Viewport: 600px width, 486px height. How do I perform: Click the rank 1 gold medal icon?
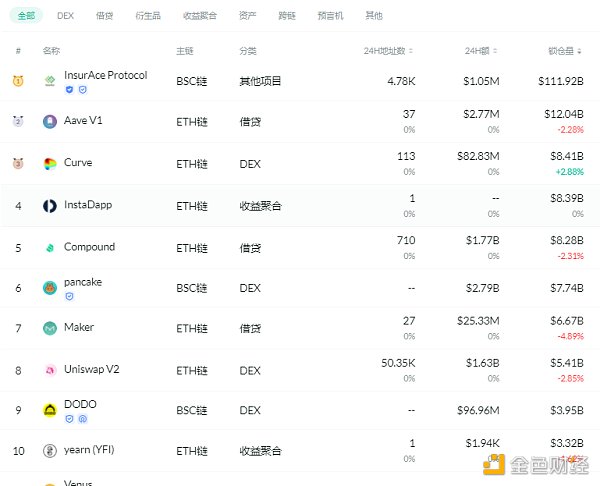click(18, 81)
